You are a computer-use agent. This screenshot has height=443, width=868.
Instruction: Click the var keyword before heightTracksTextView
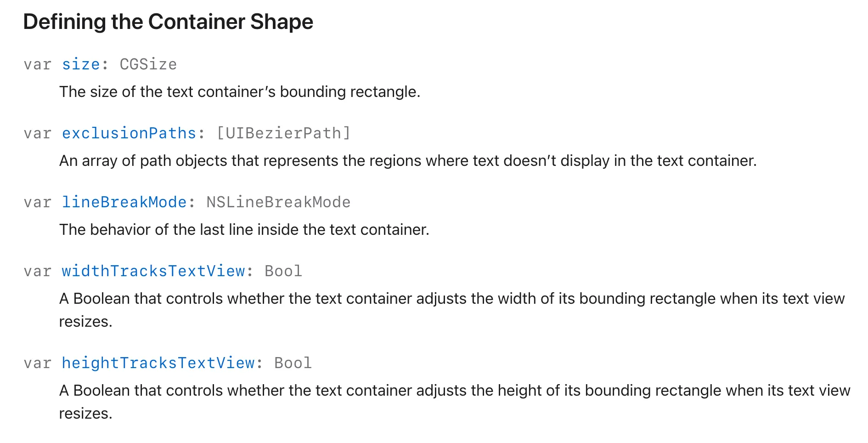click(37, 363)
